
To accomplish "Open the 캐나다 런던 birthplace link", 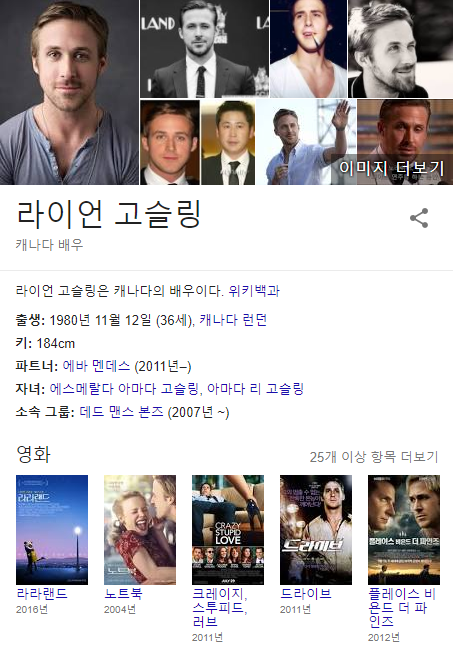I will (x=233, y=320).
